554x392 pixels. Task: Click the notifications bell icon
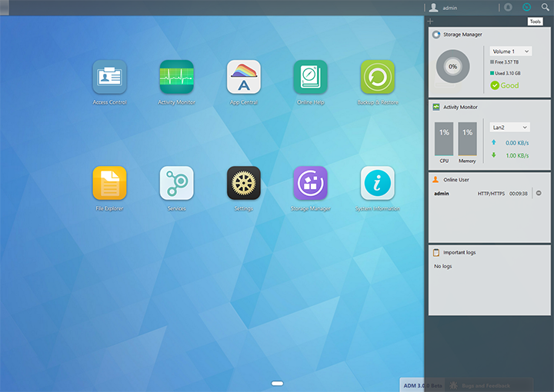pos(508,8)
